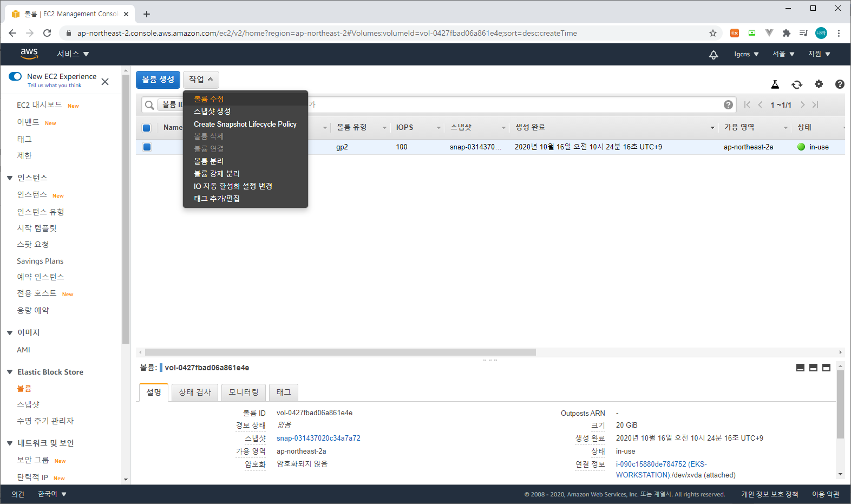The width and height of the screenshot is (851, 504).
Task: Go to the last results page
Action: click(x=815, y=105)
